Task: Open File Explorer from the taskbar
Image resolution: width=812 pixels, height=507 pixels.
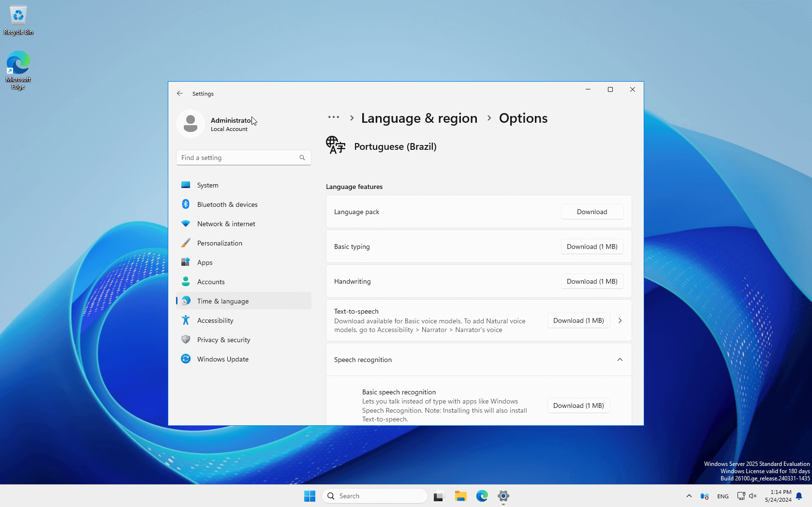Action: 460,496
